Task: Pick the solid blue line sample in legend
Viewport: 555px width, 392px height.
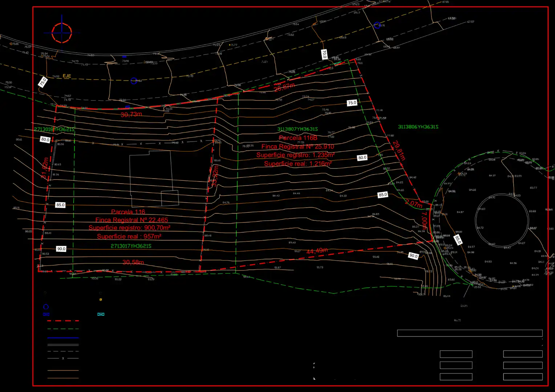Action: pyautogui.click(x=63, y=338)
